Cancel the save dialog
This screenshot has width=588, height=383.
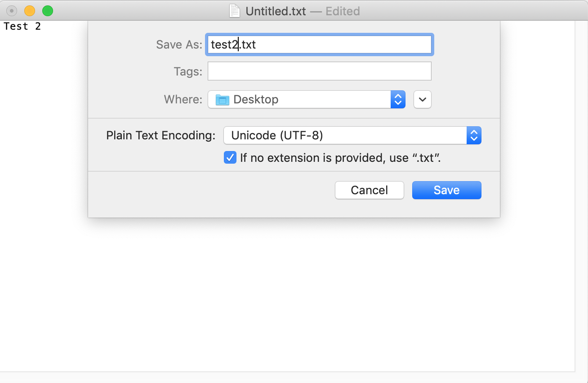[x=369, y=190]
